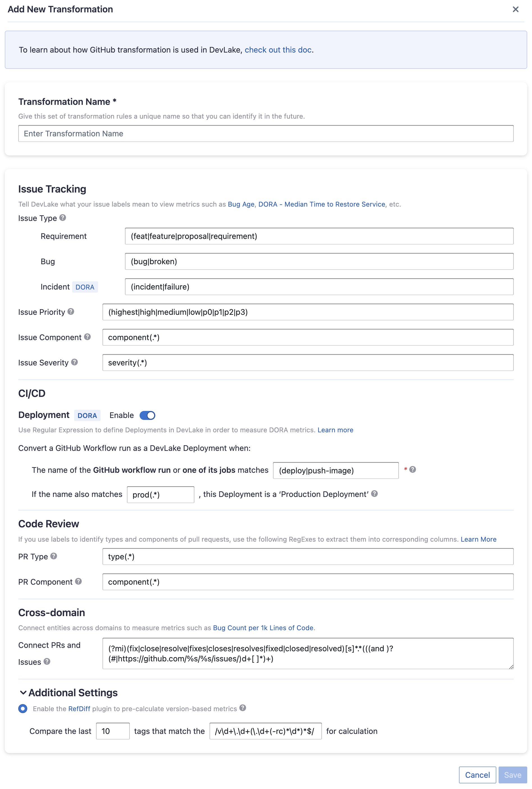Open the Bug Age metric link
The width and height of the screenshot is (532, 789).
pyautogui.click(x=241, y=204)
